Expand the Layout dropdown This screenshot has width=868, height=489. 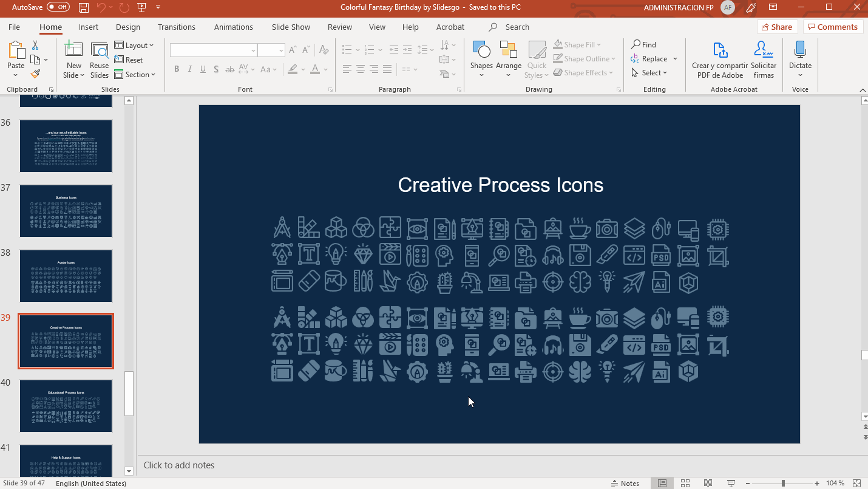tap(134, 46)
